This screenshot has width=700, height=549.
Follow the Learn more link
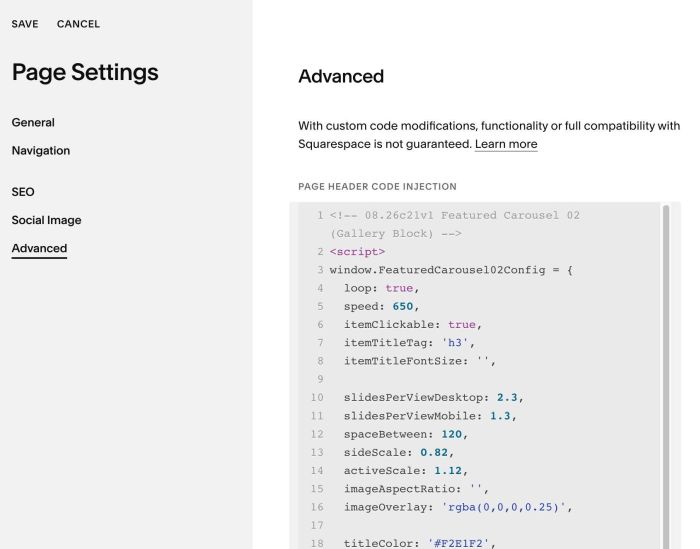506,144
